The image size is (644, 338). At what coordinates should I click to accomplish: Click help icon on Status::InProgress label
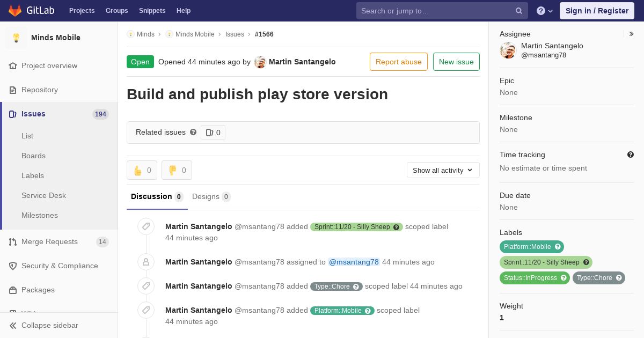point(563,278)
